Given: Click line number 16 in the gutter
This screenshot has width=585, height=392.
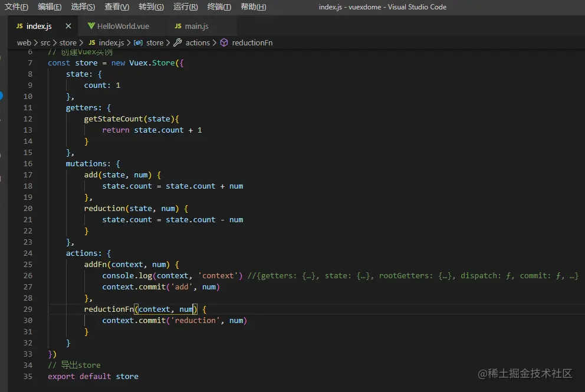Looking at the screenshot, I should coord(28,163).
